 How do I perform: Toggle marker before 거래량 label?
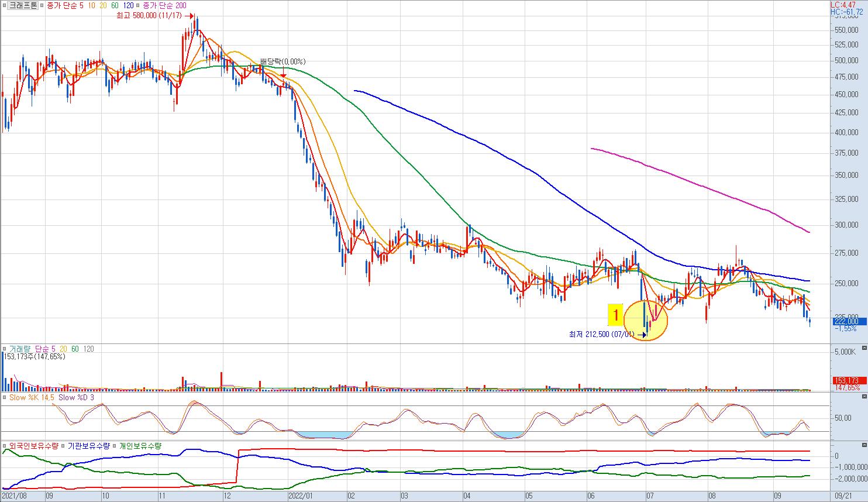pyautogui.click(x=5, y=349)
